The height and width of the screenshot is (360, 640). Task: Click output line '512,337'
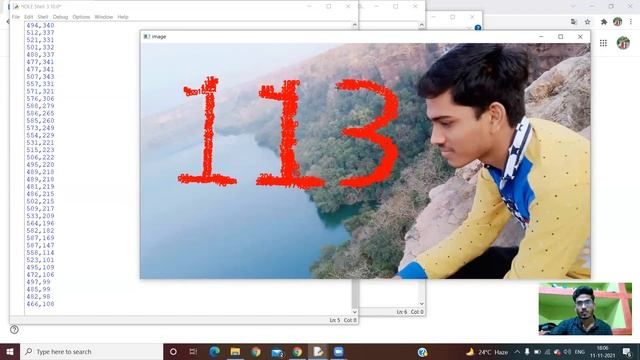[40, 33]
